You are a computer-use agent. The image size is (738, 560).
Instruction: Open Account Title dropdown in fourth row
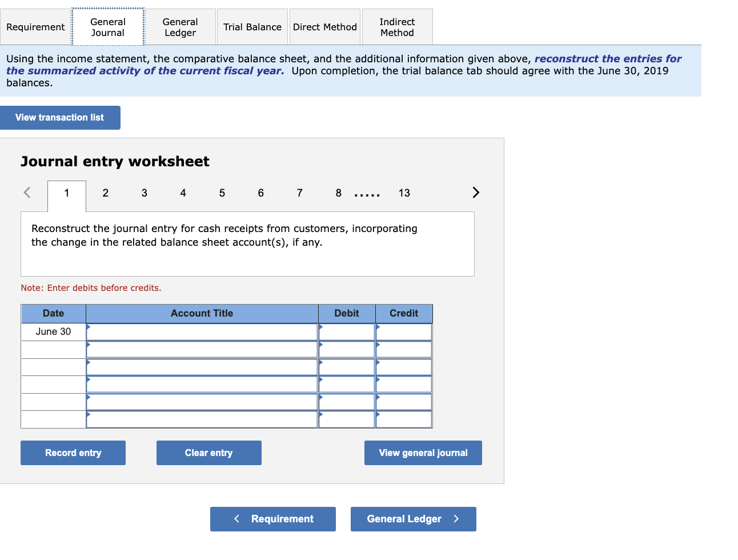(x=202, y=385)
